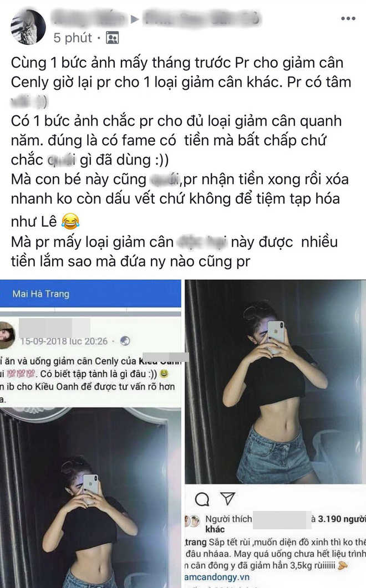Click the group members audience icon
The height and width of the screenshot is (588, 366).
[x=112, y=38]
